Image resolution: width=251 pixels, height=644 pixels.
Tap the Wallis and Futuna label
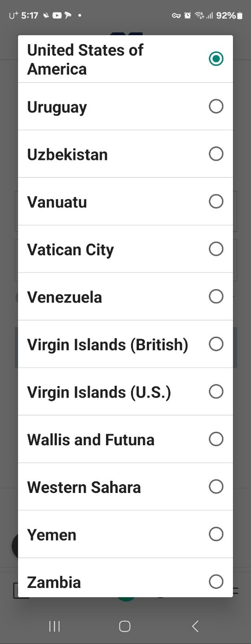(x=91, y=440)
